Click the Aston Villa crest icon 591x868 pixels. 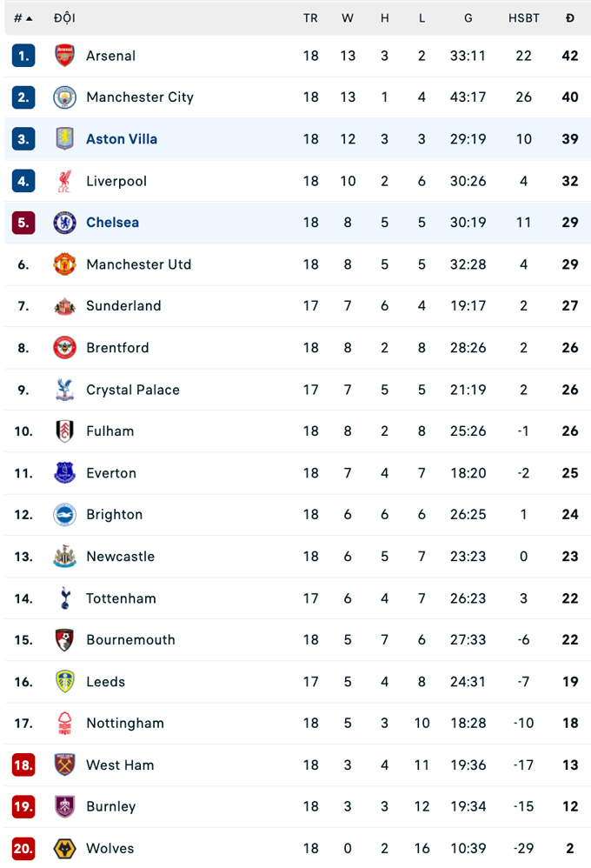pyautogui.click(x=65, y=139)
